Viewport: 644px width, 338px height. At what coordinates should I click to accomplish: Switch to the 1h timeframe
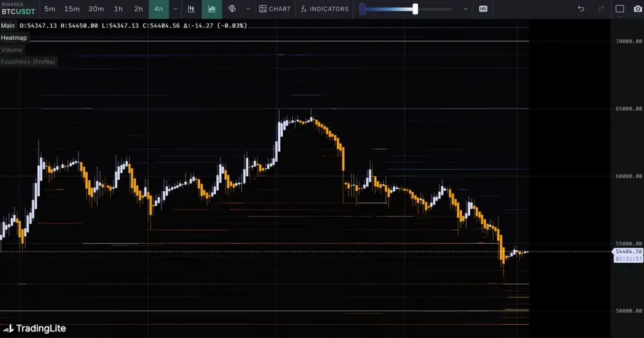click(x=118, y=9)
